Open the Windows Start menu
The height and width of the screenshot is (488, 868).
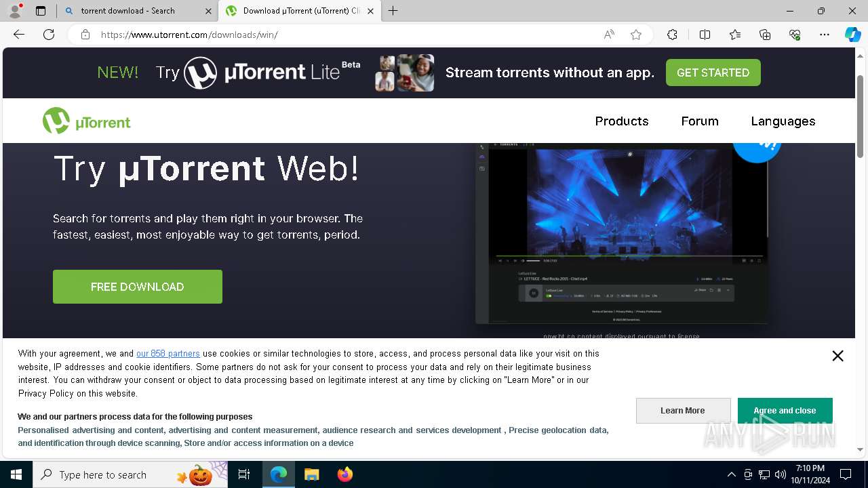click(16, 474)
